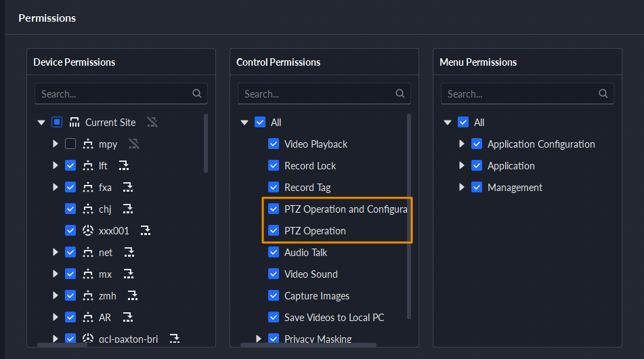
Task: Uncheck the PTZ Operation checkbox
Action: [274, 231]
